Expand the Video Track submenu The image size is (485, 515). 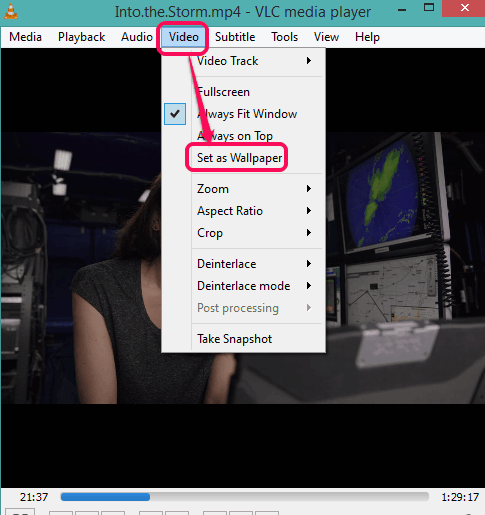coord(243,61)
